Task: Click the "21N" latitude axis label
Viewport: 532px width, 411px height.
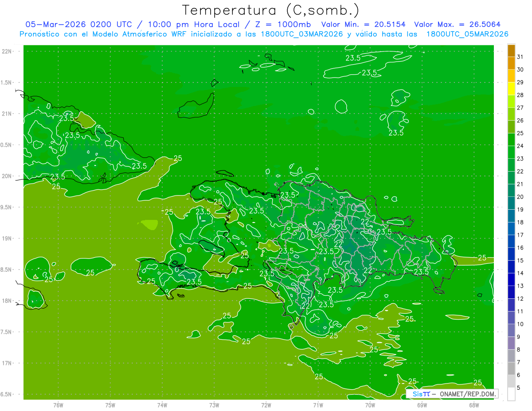Action: pyautogui.click(x=6, y=114)
